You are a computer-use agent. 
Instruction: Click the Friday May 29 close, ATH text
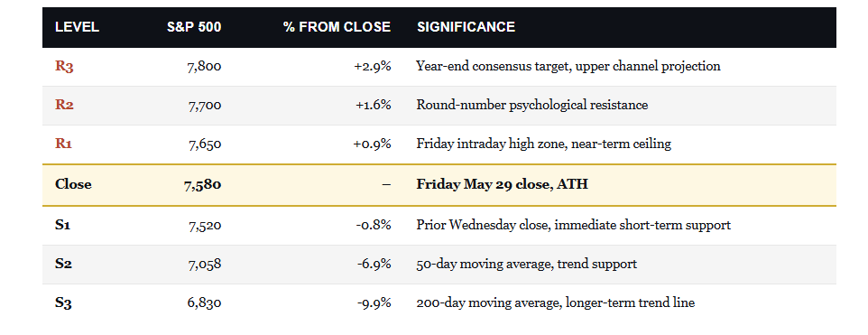coord(502,184)
